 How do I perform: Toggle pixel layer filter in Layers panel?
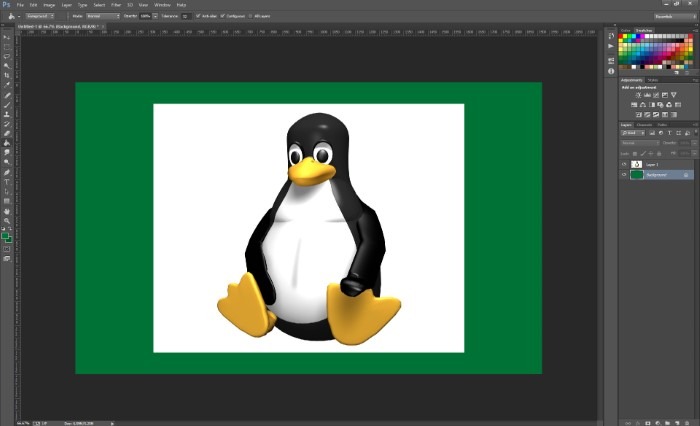point(652,133)
